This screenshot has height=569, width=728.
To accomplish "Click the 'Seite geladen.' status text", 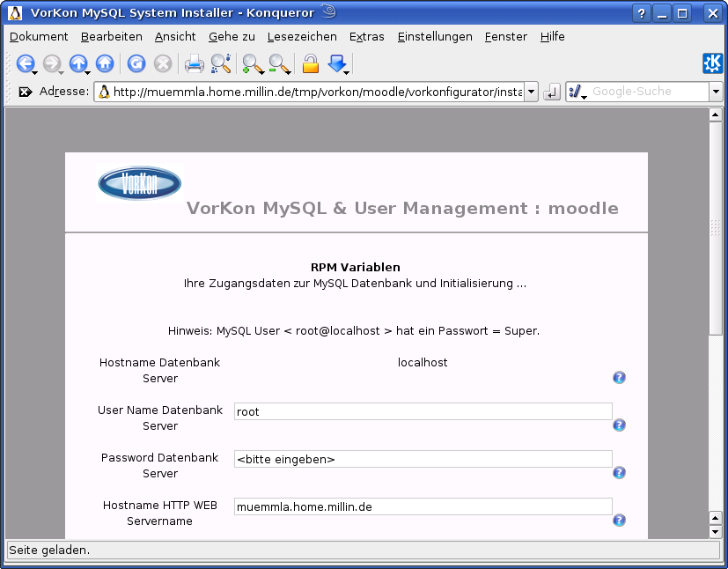I will point(49,550).
